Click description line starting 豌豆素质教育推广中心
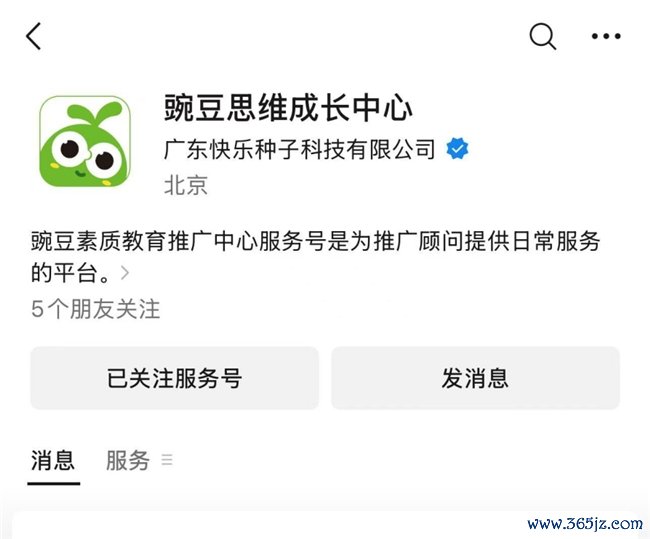Image resolution: width=650 pixels, height=539 pixels. tap(315, 241)
